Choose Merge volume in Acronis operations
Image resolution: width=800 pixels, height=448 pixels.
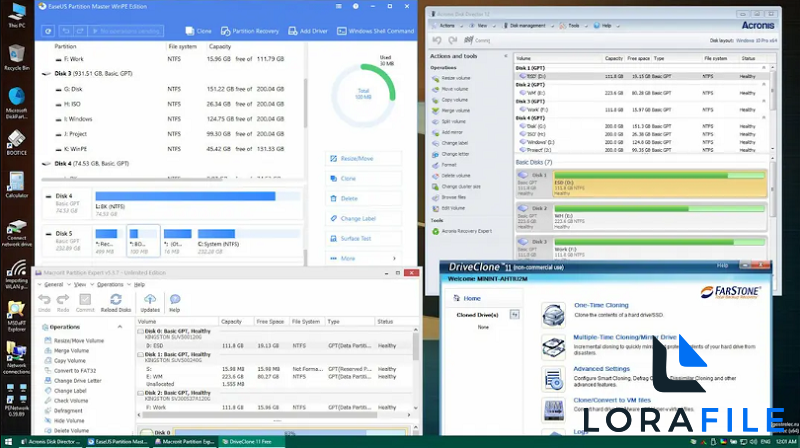pyautogui.click(x=451, y=111)
